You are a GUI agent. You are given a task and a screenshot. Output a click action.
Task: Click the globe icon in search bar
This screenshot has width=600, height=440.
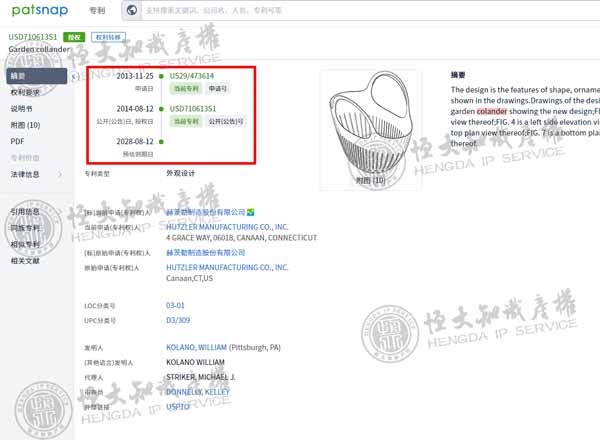(x=132, y=10)
